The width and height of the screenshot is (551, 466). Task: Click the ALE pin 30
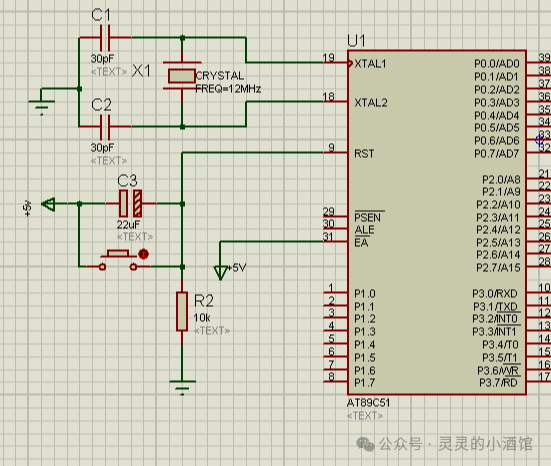(335, 228)
